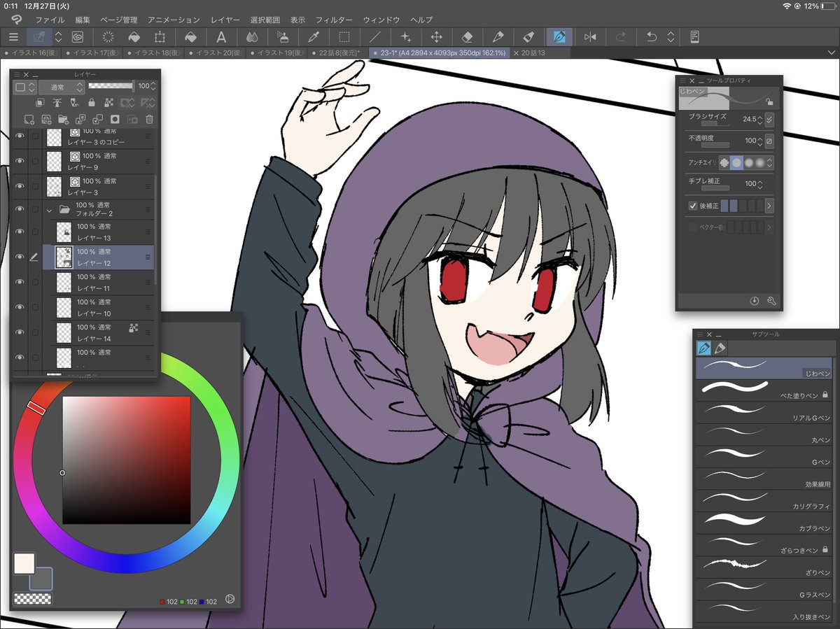Select the transparent color checker swatch
The height and width of the screenshot is (629, 840).
click(33, 599)
